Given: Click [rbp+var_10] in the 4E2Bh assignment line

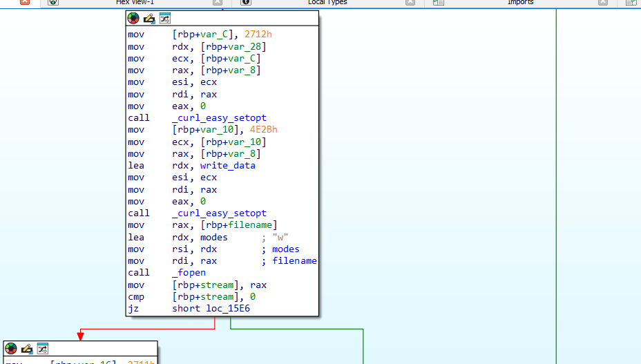Looking at the screenshot, I should pos(205,130).
